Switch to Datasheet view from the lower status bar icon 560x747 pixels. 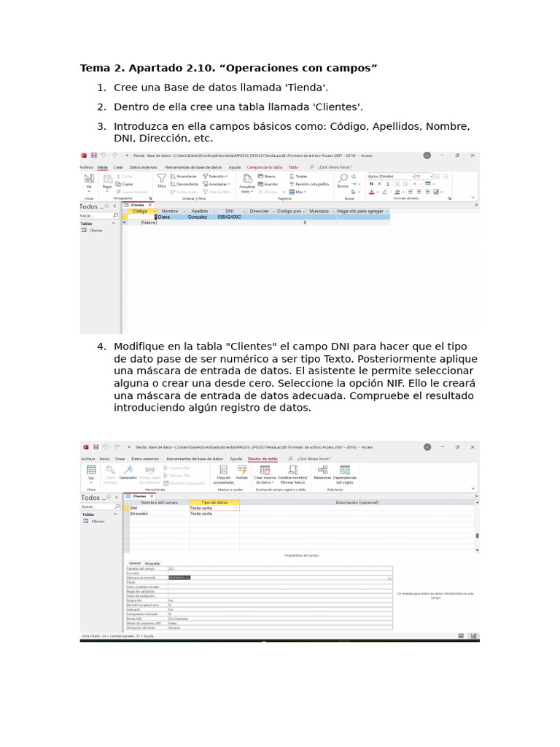click(x=461, y=636)
